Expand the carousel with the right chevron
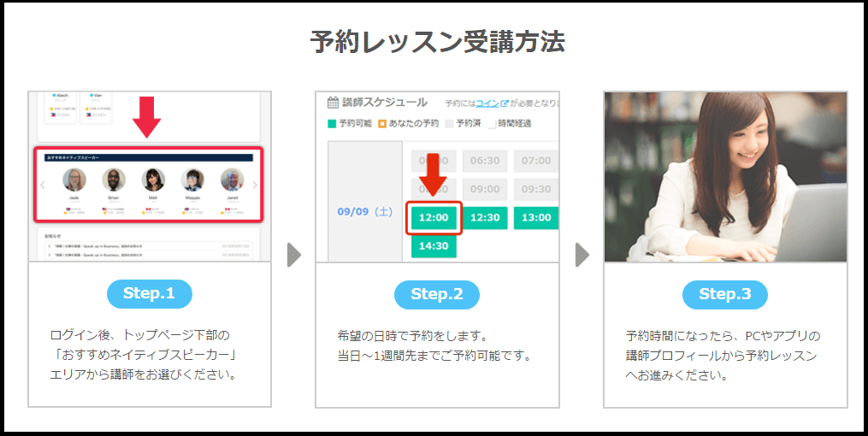The image size is (868, 436). click(x=255, y=186)
